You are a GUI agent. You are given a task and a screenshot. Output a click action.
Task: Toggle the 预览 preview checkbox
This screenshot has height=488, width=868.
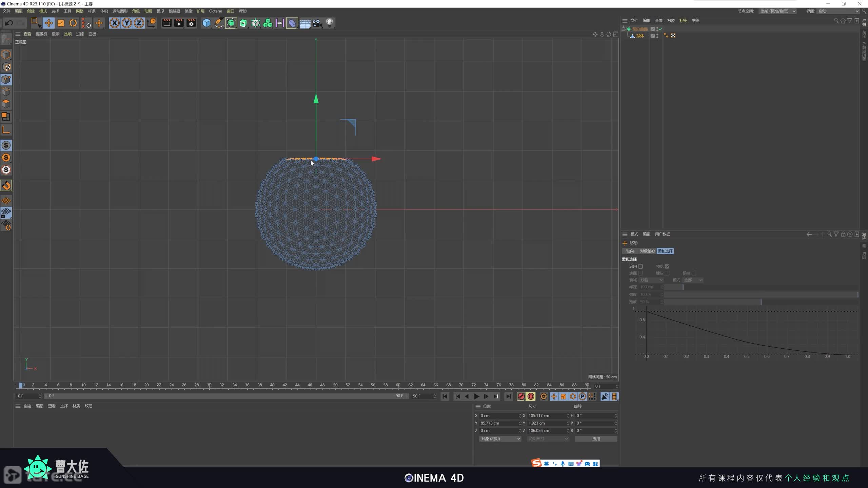(667, 266)
